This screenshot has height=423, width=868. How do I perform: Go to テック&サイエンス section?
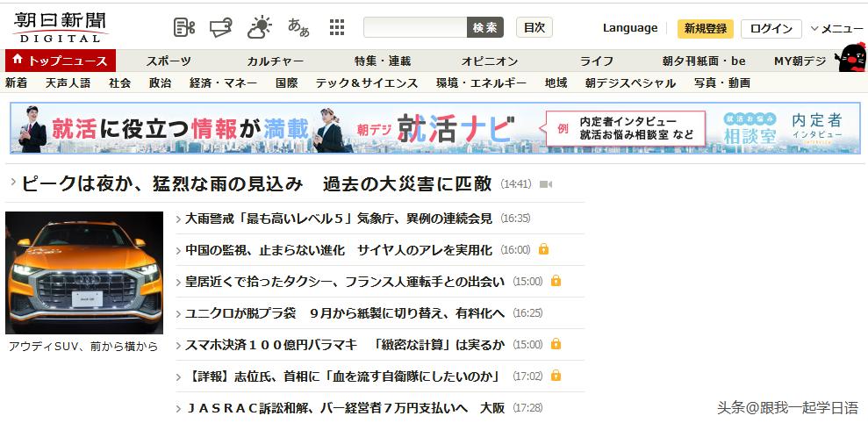(x=367, y=83)
